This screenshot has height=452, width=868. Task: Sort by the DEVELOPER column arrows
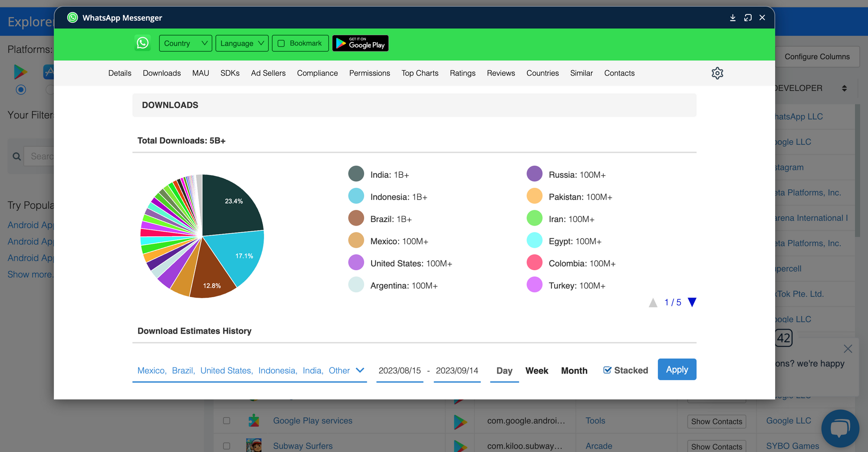844,88
